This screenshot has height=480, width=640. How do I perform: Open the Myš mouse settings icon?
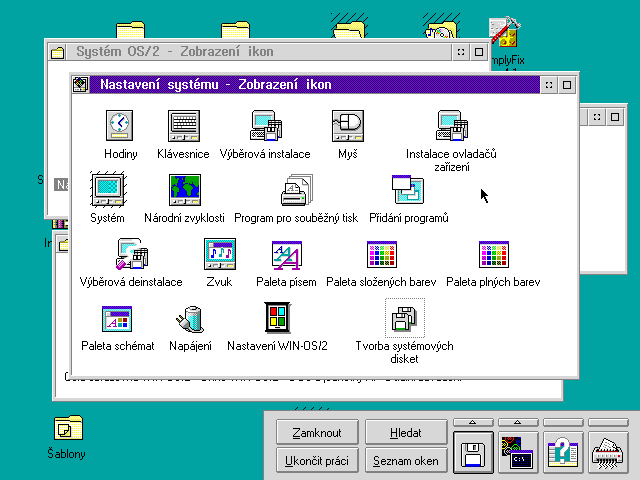[348, 125]
